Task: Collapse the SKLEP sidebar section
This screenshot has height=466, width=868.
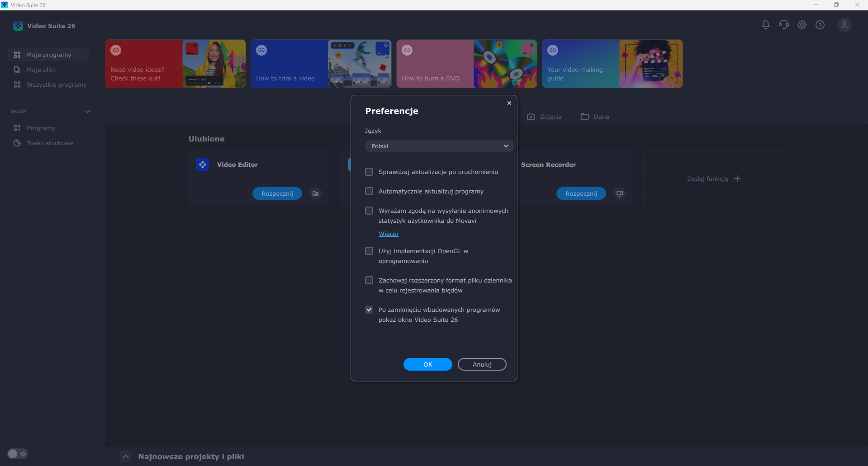Action: pos(88,111)
